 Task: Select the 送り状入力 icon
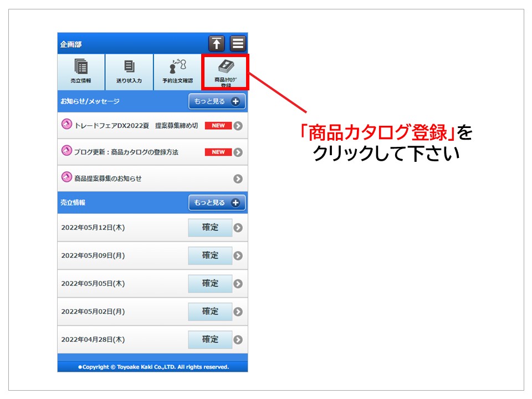(129, 72)
